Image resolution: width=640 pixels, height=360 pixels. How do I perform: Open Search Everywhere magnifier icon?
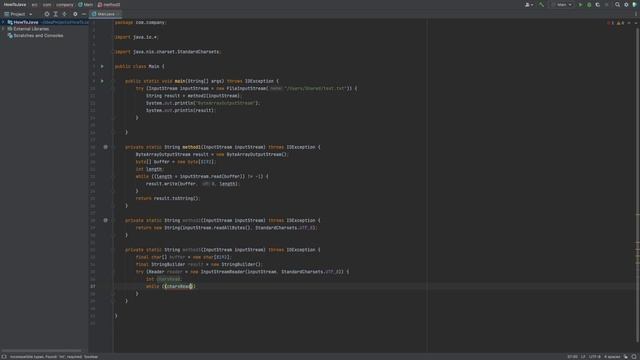(618, 4)
